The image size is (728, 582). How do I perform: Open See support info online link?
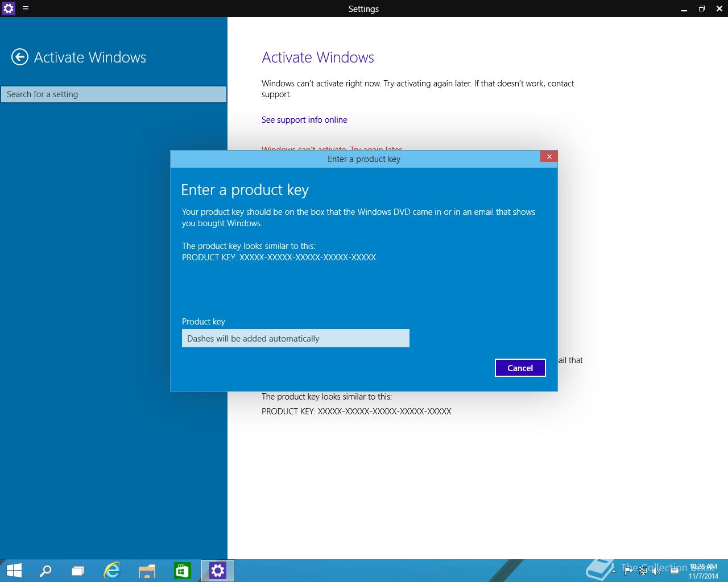(x=304, y=120)
